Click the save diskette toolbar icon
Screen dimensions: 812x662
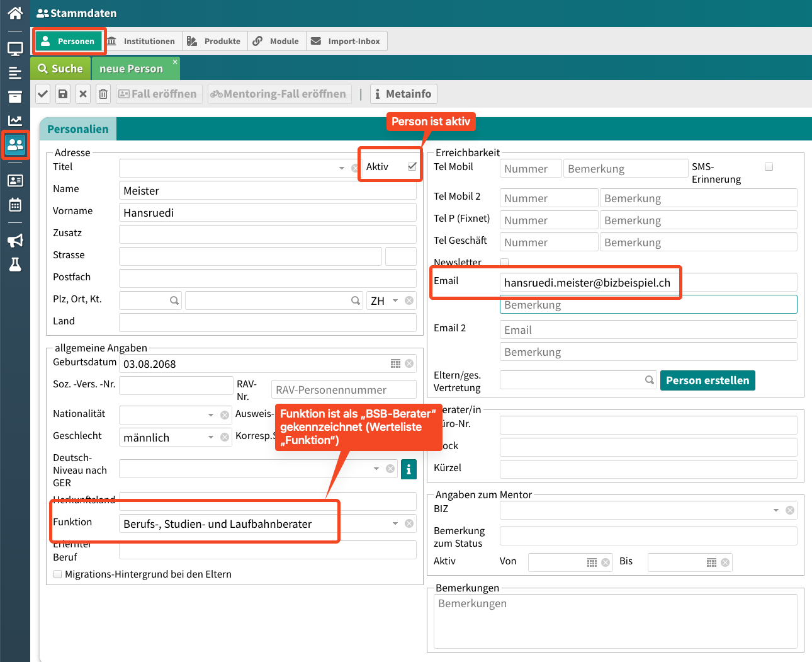coord(63,94)
